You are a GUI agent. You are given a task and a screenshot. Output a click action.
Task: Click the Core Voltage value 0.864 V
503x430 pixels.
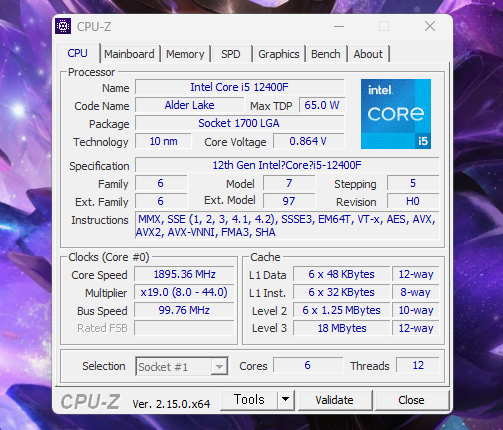tap(308, 141)
